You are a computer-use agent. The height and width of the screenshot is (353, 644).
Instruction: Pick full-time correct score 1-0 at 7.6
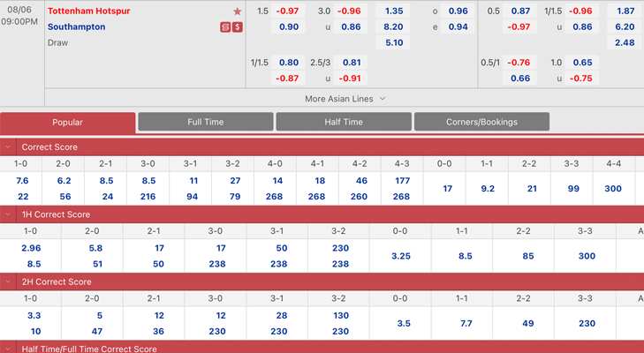[22, 181]
